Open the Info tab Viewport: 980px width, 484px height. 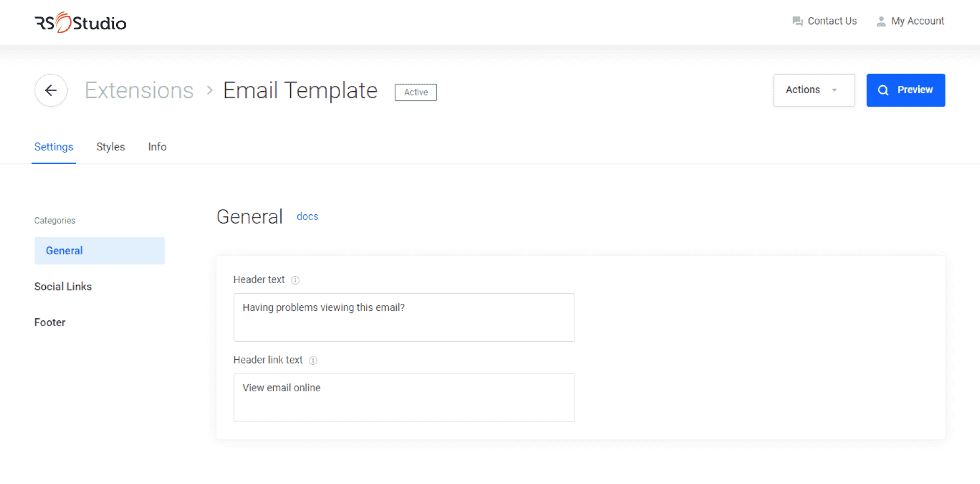click(x=157, y=147)
